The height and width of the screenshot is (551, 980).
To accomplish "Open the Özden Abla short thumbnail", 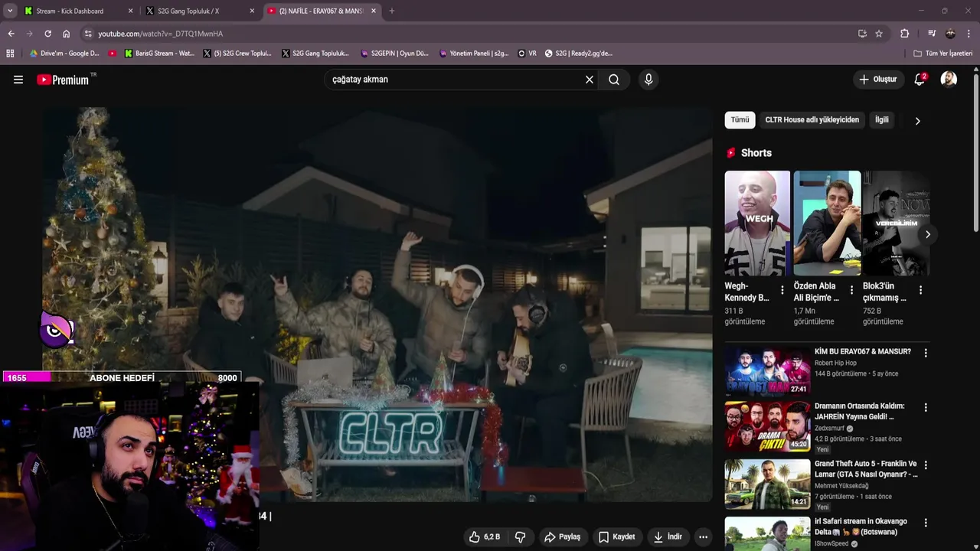I will [827, 223].
